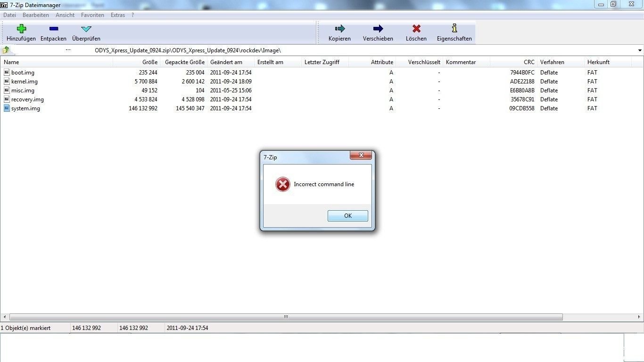Select the kernel.img file icon
This screenshot has height=362, width=644.
(x=7, y=81)
